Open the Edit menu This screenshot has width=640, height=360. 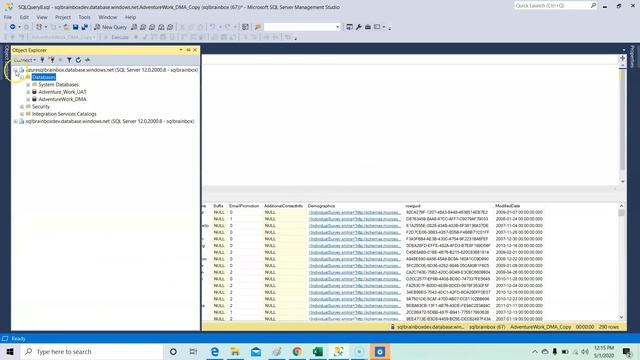24,17
